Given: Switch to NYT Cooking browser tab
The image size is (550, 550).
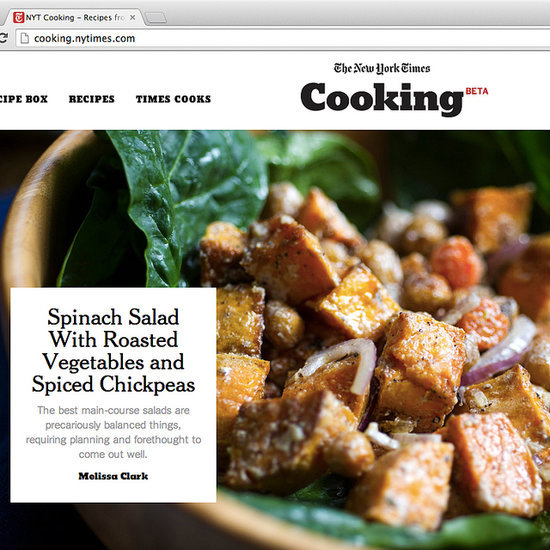Looking at the screenshot, I should [x=72, y=18].
